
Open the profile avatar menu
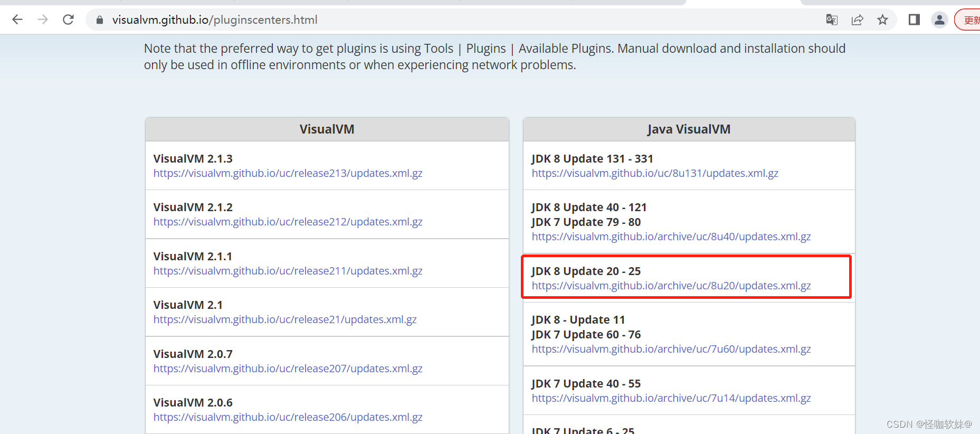pyautogui.click(x=939, y=20)
